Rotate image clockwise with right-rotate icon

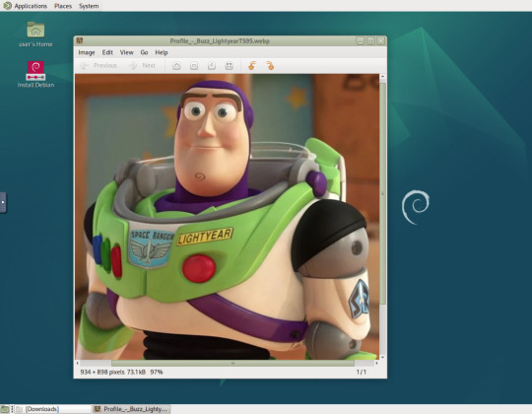tap(270, 65)
